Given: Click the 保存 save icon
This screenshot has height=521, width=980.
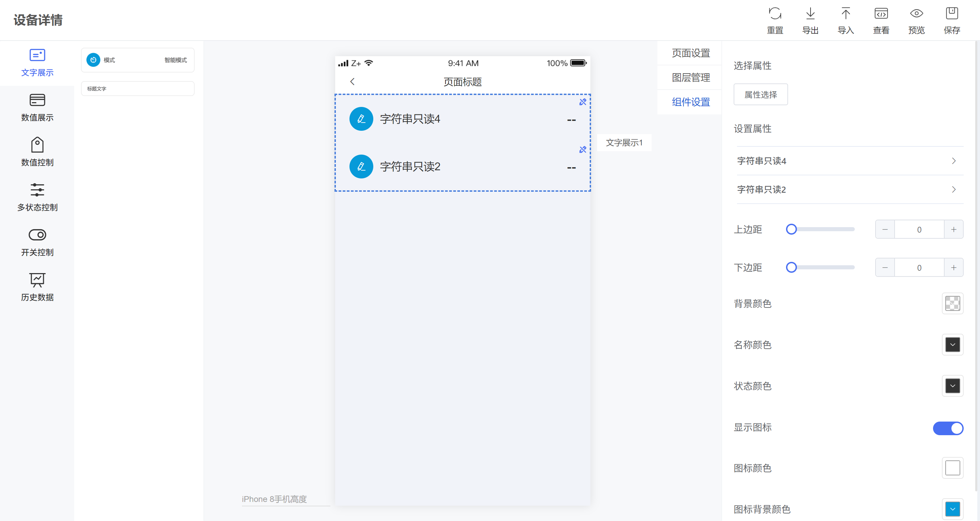Looking at the screenshot, I should 951,14.
